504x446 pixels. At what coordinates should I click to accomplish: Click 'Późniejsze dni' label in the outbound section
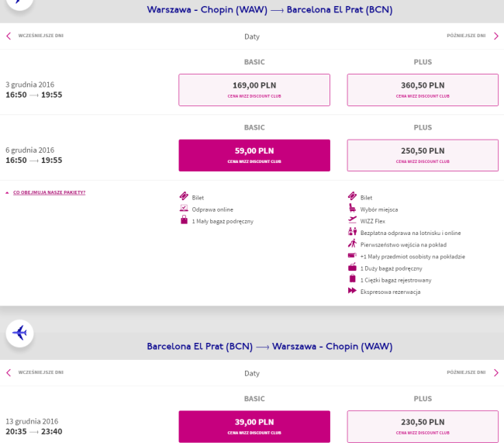point(466,36)
